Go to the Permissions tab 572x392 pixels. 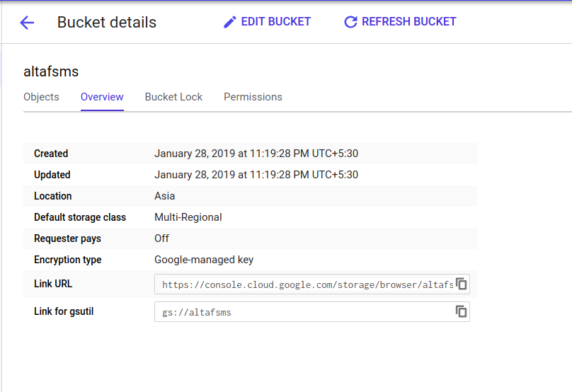253,97
